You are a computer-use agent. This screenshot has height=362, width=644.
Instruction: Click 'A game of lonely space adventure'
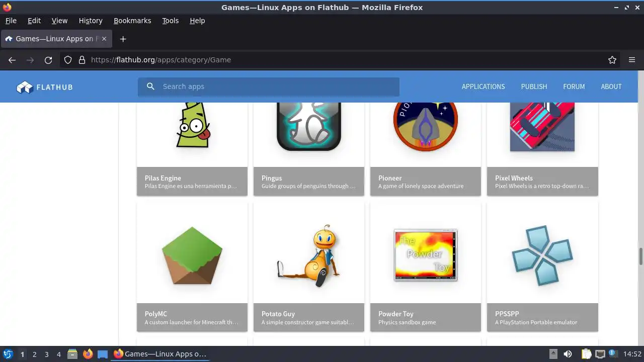tap(421, 186)
